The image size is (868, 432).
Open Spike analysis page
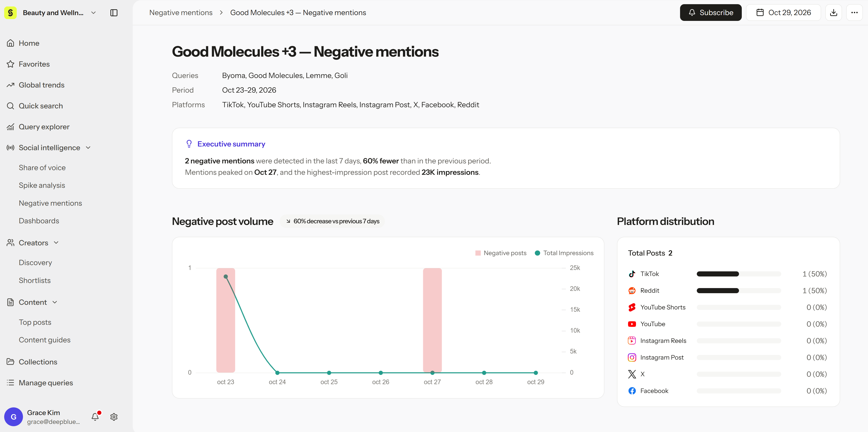pos(42,185)
